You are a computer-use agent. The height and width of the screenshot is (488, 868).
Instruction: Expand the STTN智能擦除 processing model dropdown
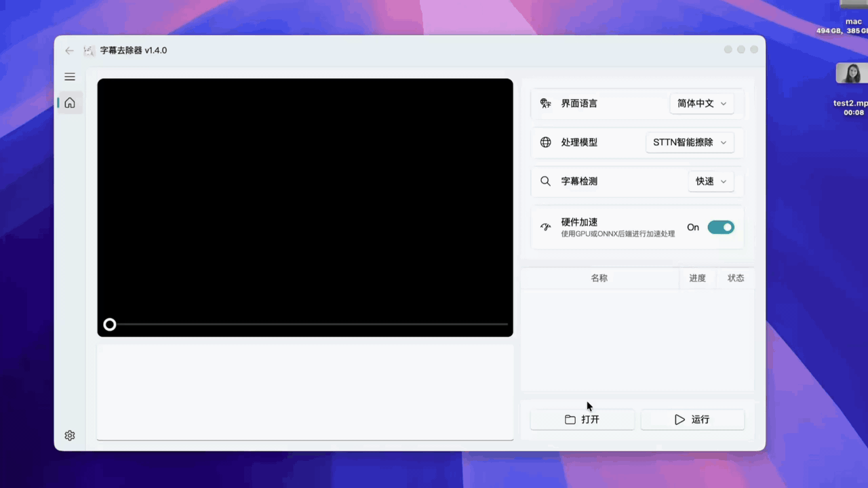689,142
